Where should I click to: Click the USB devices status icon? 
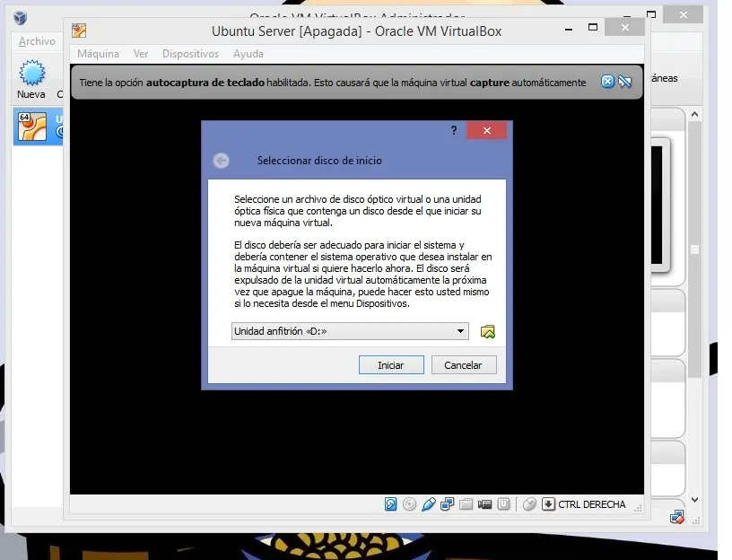tap(428, 504)
